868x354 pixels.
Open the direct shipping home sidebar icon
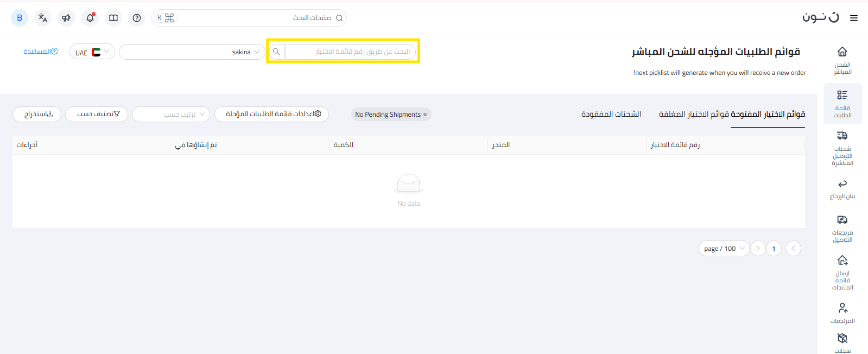842,59
